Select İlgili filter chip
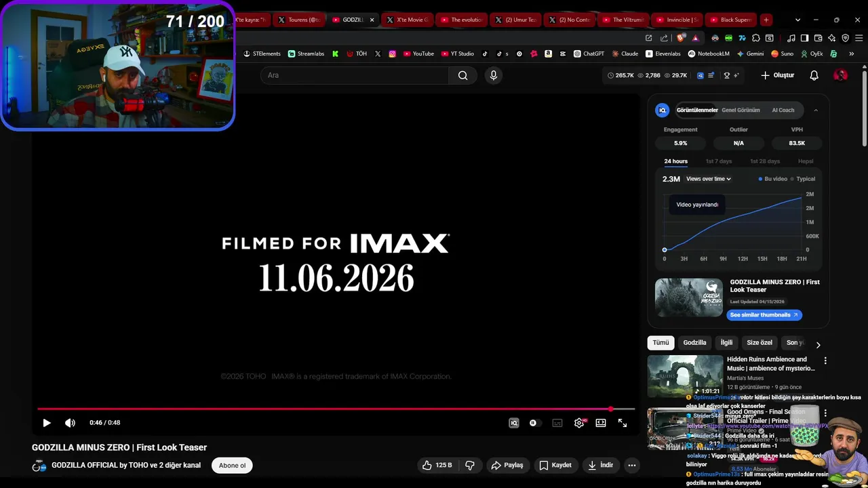 726,342
